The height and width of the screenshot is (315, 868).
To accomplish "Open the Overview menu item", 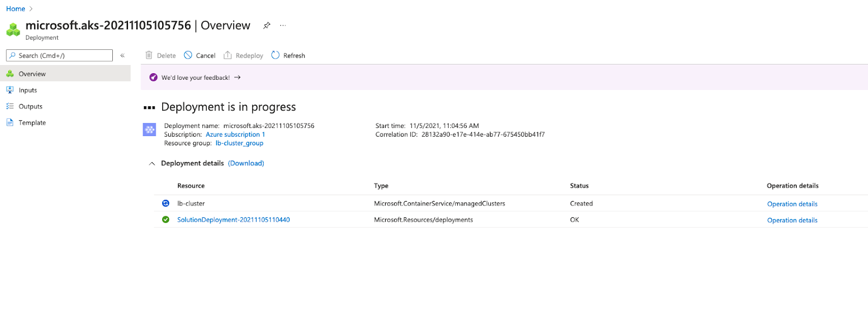I will (x=65, y=74).
